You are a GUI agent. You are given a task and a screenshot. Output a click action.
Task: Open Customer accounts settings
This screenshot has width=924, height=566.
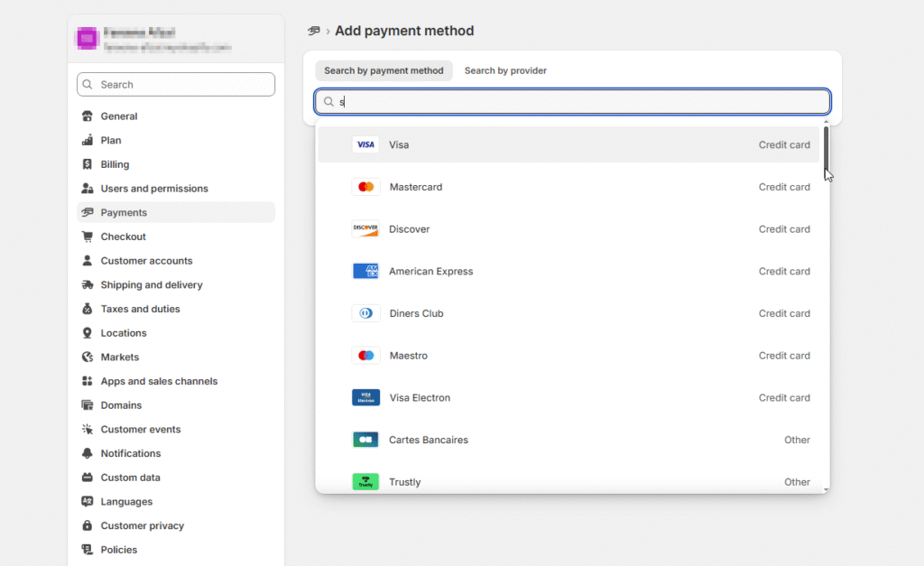click(x=176, y=261)
